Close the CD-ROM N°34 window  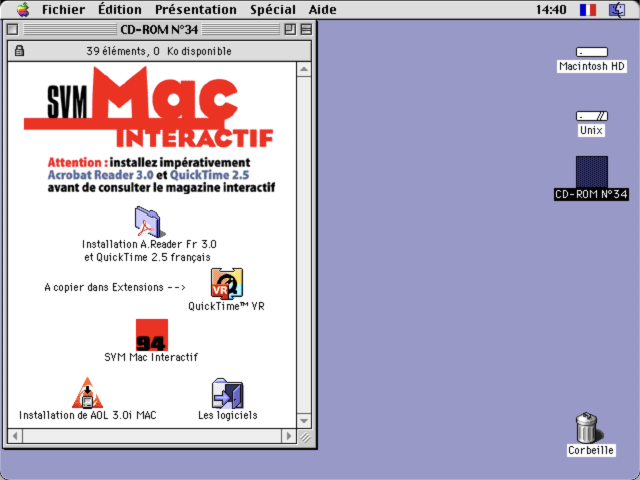pos(13,29)
